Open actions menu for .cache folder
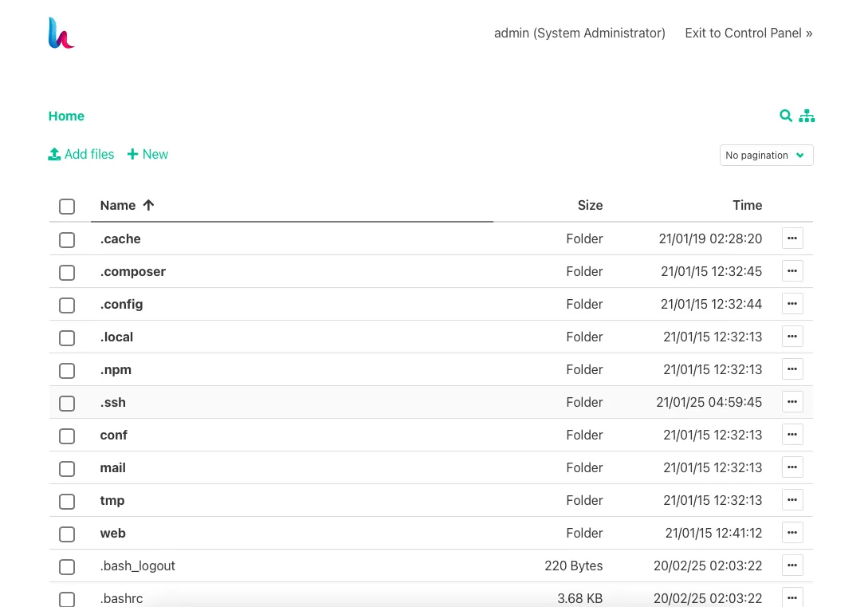 [x=791, y=238]
